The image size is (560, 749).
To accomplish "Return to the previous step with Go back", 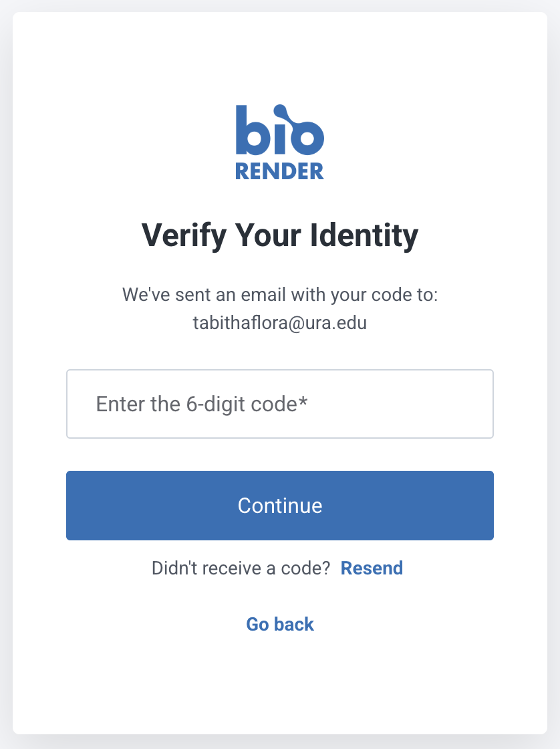I will pos(280,624).
